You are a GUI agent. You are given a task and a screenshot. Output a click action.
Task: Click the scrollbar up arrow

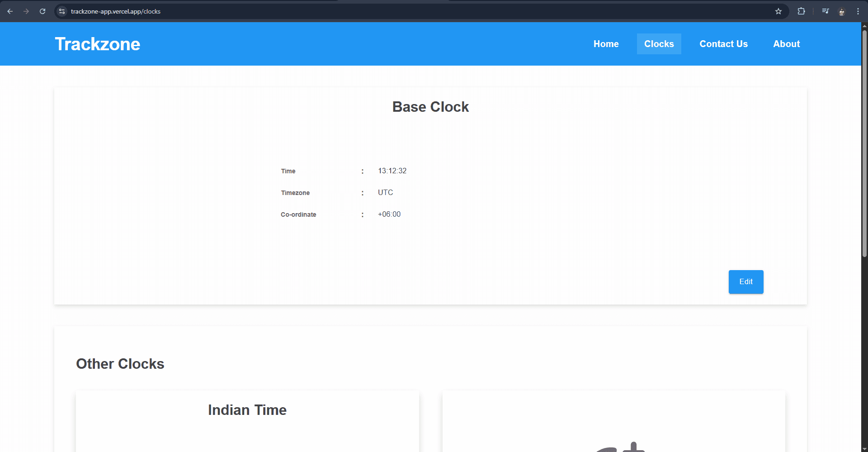(x=864, y=25)
